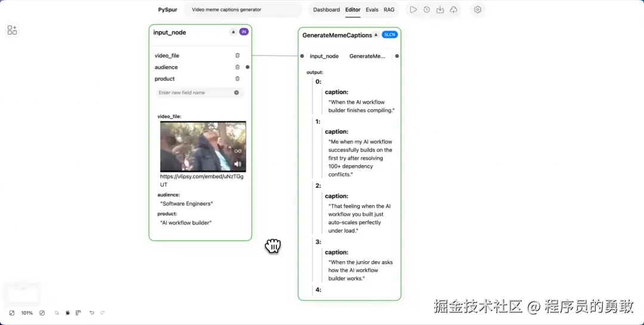Click the zoom-in button right of 101%
Image resolution: width=644 pixels, height=325 pixels.
(42, 312)
